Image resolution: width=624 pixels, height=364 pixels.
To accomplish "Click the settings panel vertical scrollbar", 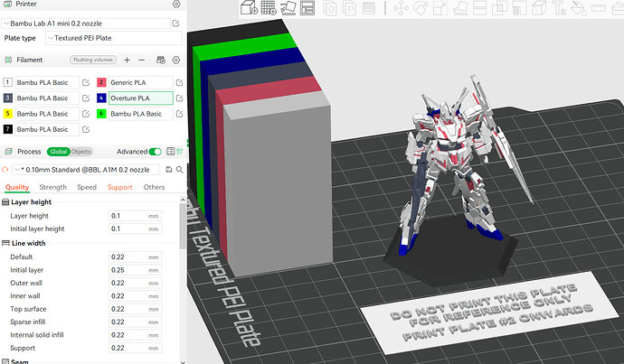I will pyautogui.click(x=183, y=227).
